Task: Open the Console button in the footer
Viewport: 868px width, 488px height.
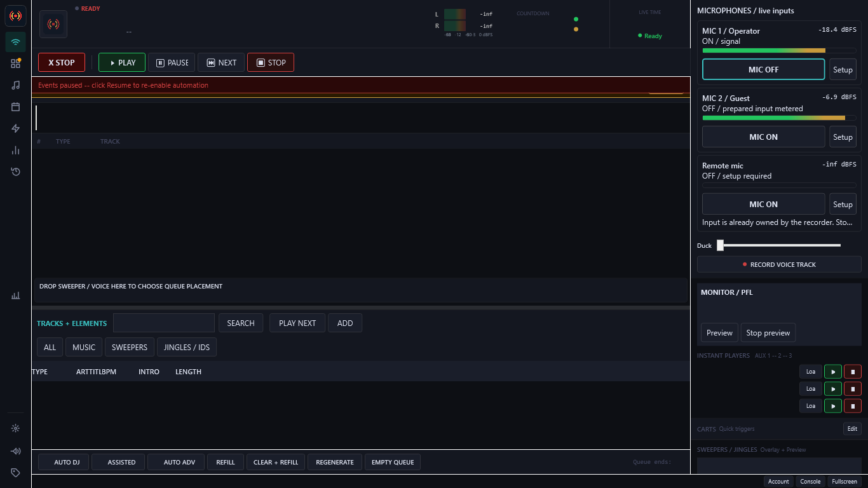Action: coord(810,481)
